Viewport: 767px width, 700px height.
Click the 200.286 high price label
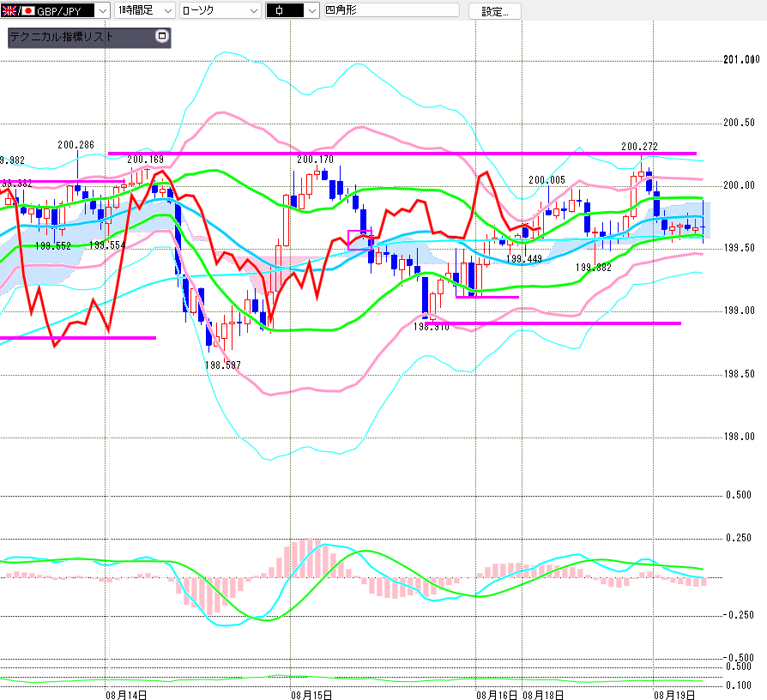pyautogui.click(x=75, y=145)
